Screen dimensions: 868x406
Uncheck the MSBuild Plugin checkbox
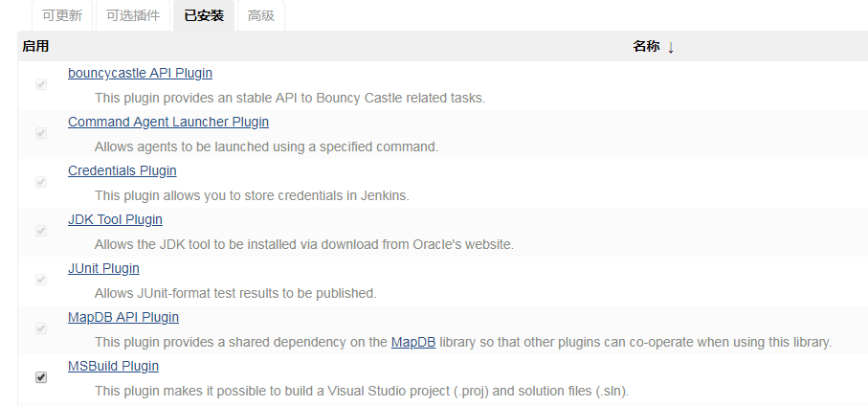[41, 377]
